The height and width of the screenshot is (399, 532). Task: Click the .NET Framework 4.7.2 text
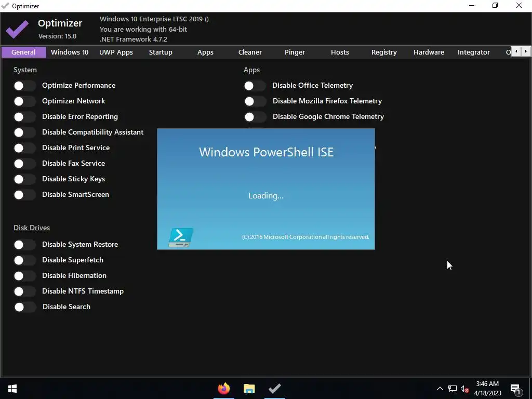pyautogui.click(x=134, y=39)
